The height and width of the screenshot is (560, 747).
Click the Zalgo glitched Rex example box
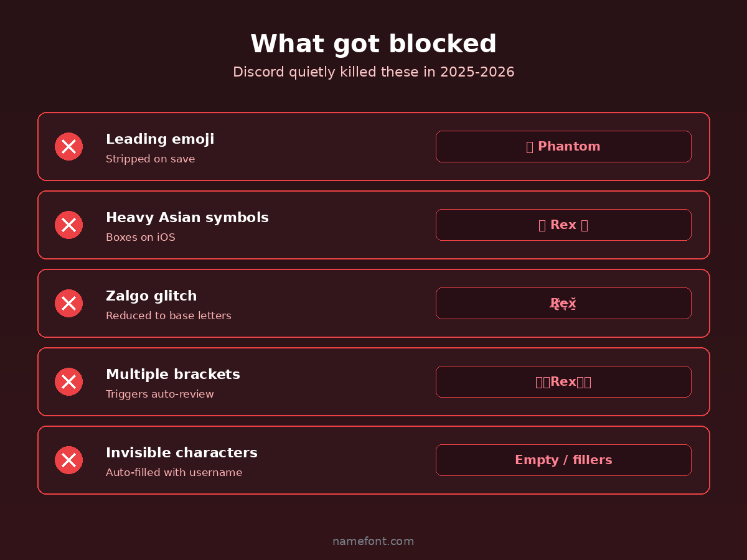[x=563, y=304]
